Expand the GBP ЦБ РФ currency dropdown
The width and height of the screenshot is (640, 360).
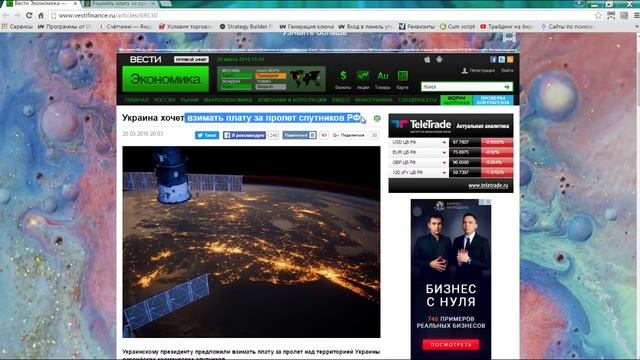coord(444,162)
